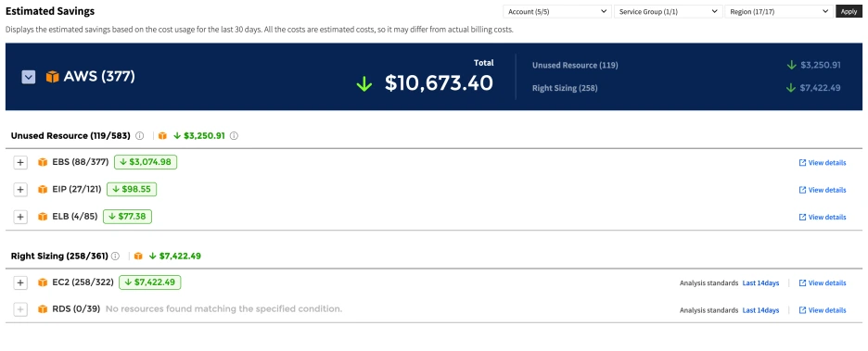Image resolution: width=868 pixels, height=351 pixels.
Task: Click external-link icon in RDS row
Action: pos(802,310)
